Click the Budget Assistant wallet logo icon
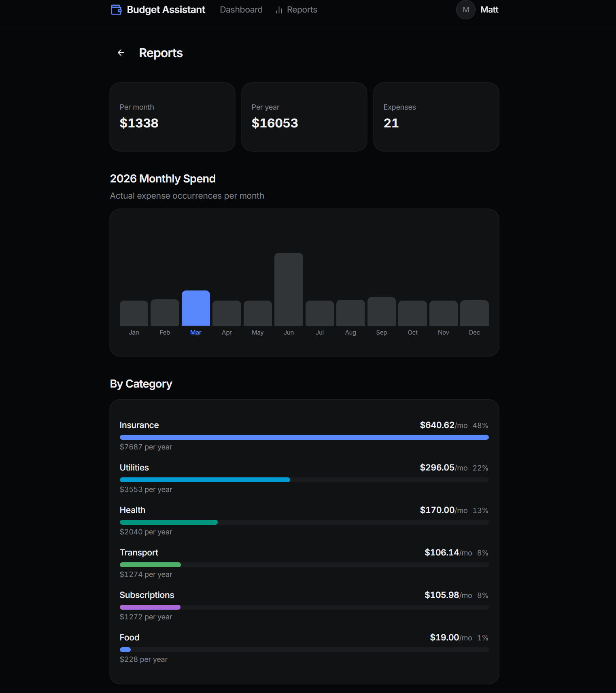Viewport: 616px width, 693px height. 116,10
